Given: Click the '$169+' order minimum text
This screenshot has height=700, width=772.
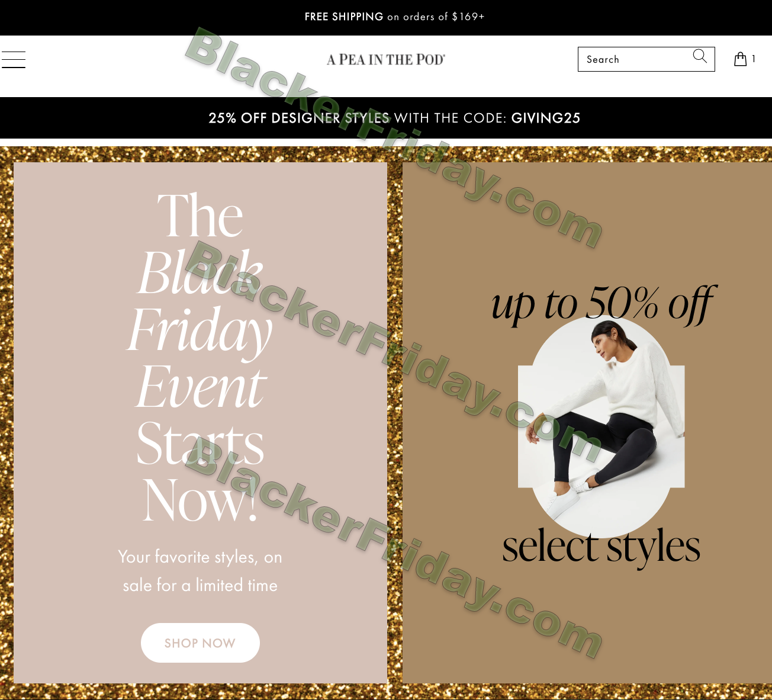Looking at the screenshot, I should tap(468, 17).
